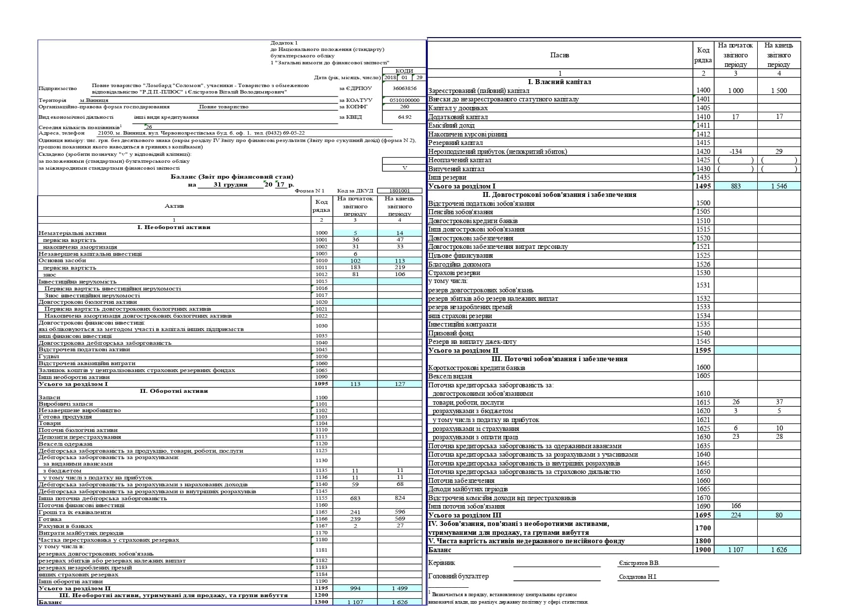Click the title Баланс (Звіт про фінансовий стан)
Image resolution: width=868 pixels, height=614 pixels.
(x=232, y=177)
